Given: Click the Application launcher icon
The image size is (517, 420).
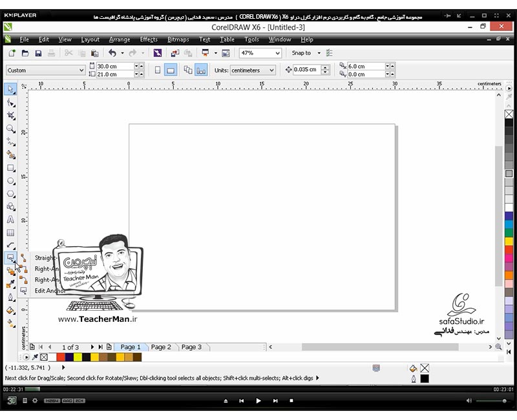Looking at the screenshot, I should click(x=206, y=53).
